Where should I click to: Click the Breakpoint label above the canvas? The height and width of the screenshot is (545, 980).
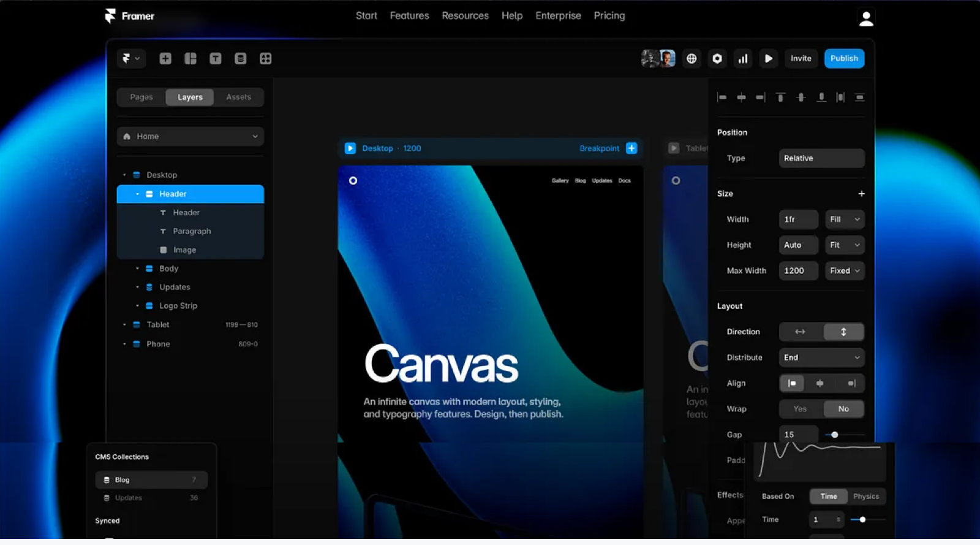pos(599,148)
